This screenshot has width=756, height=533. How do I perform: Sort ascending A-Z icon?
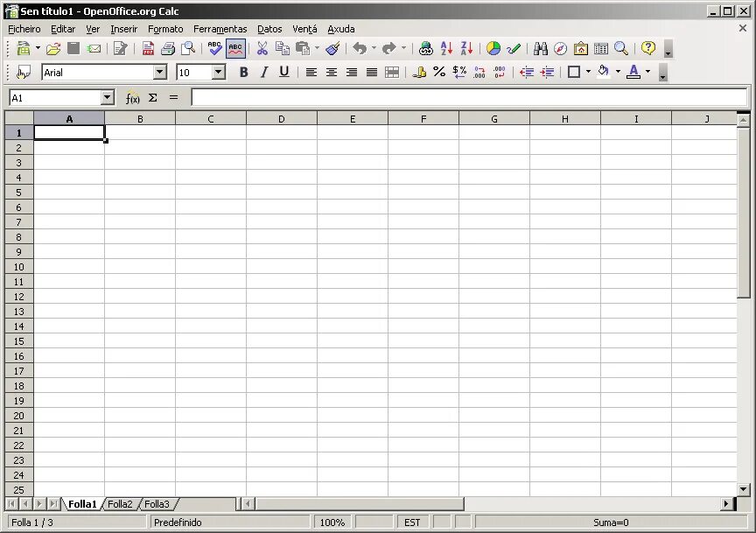click(446, 48)
